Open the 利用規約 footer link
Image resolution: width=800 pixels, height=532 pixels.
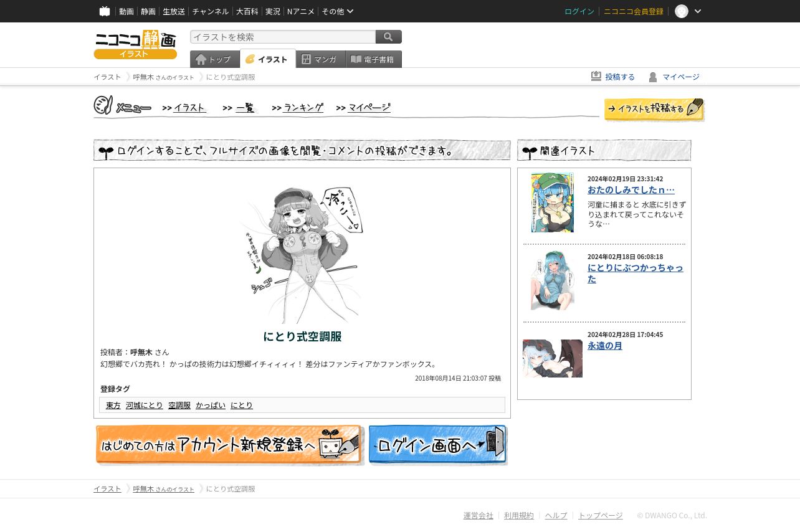[519, 516]
